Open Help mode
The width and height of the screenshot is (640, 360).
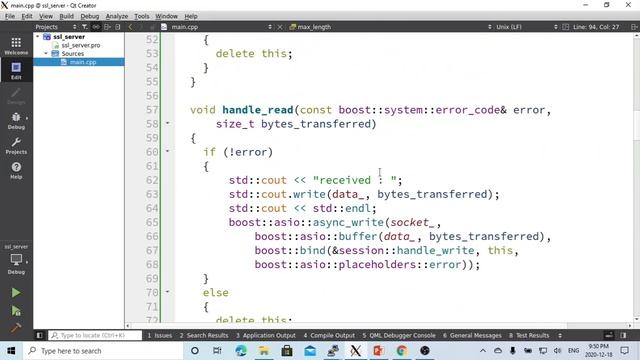point(16,170)
